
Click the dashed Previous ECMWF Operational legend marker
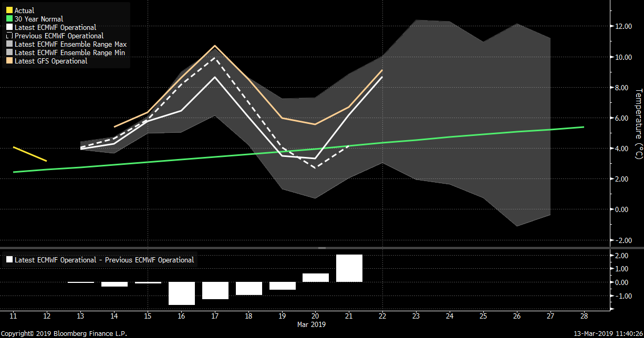(9, 36)
